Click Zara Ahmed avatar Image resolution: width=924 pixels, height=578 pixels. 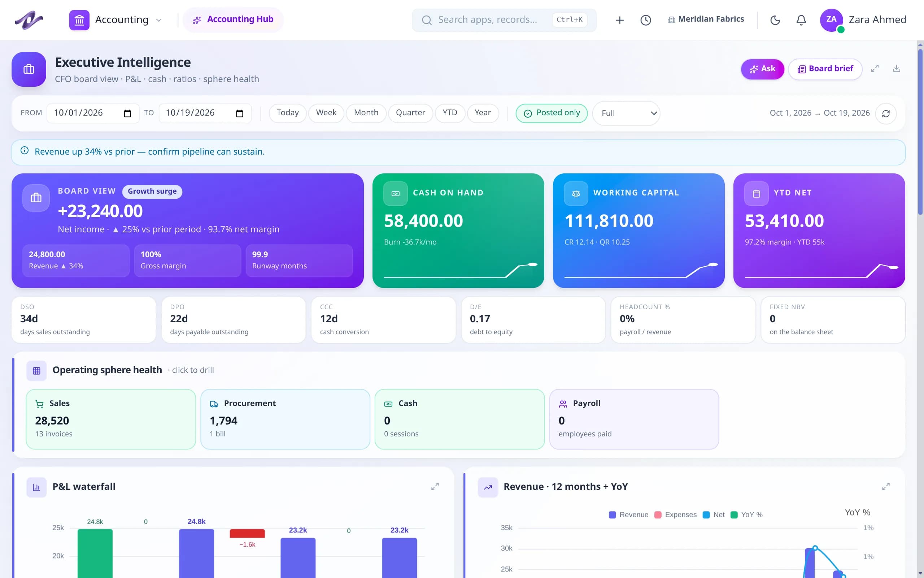831,20
